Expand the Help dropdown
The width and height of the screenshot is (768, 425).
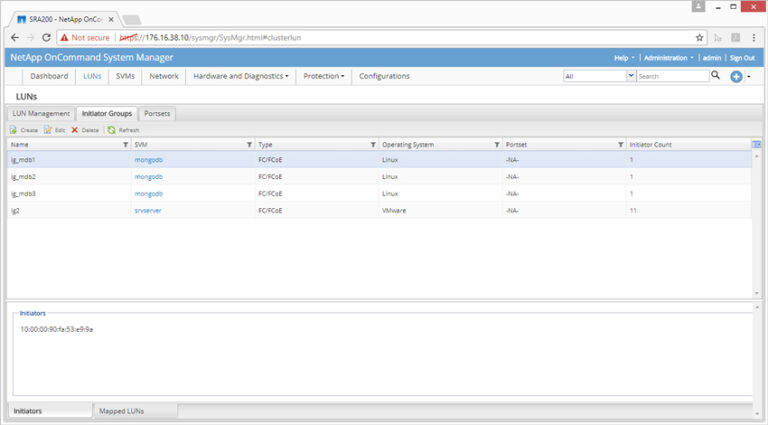coord(624,58)
